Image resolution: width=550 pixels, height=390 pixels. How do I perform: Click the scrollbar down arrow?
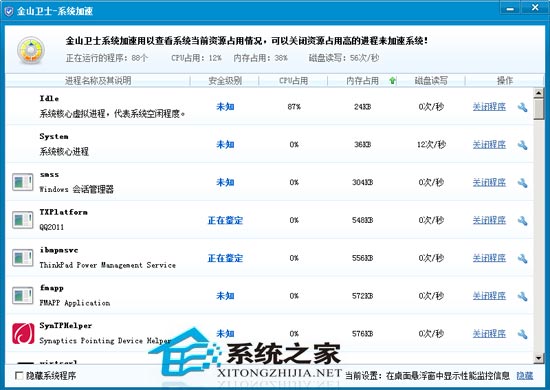tap(538, 358)
